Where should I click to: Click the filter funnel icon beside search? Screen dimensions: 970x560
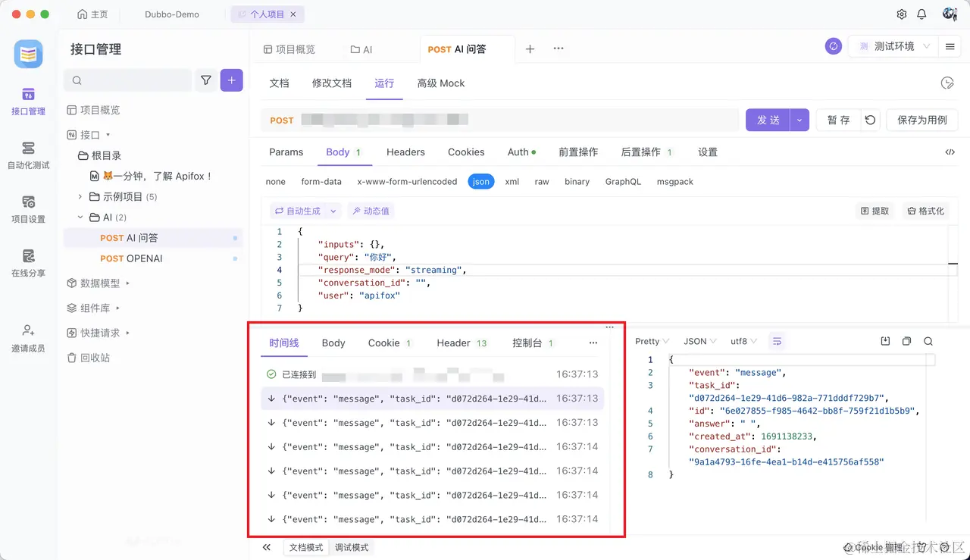206,80
